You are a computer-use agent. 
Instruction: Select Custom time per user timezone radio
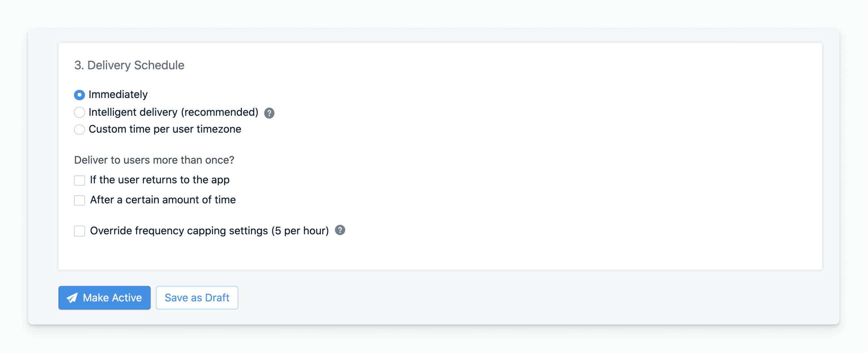[x=79, y=130]
